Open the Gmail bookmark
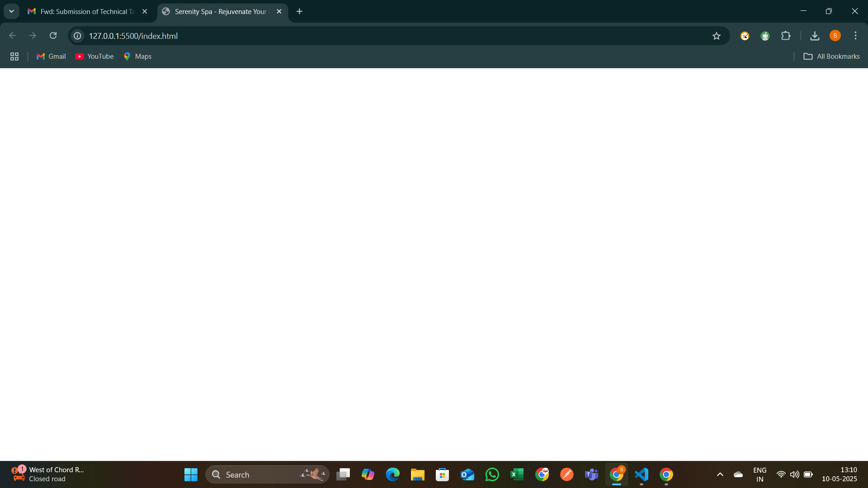Viewport: 868px width, 488px height. click(51, 56)
